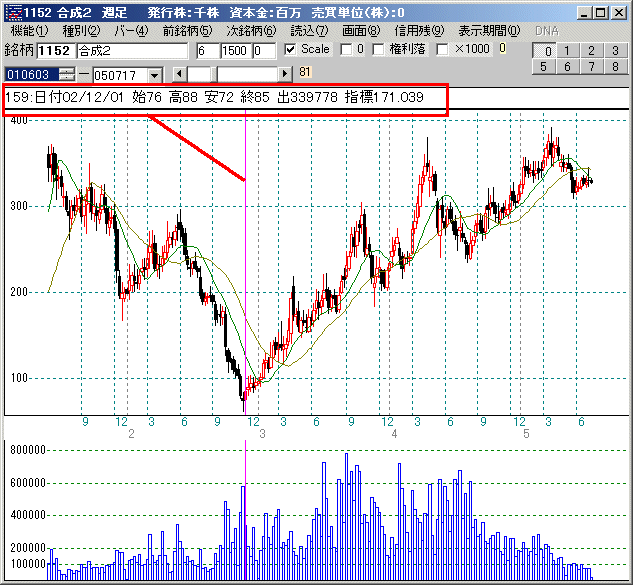This screenshot has height=585, width=633.
Task: Check the ×1000 checkbox
Action: pos(443,50)
